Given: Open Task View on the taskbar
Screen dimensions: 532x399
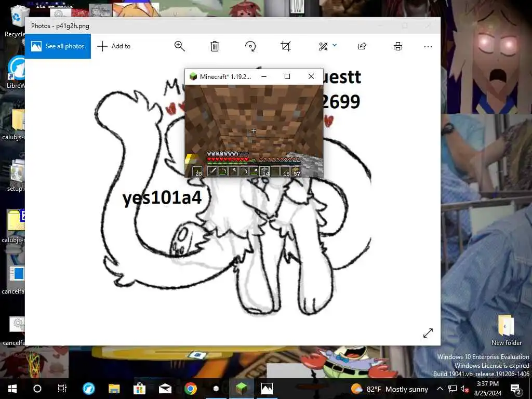Looking at the screenshot, I should 62,389.
